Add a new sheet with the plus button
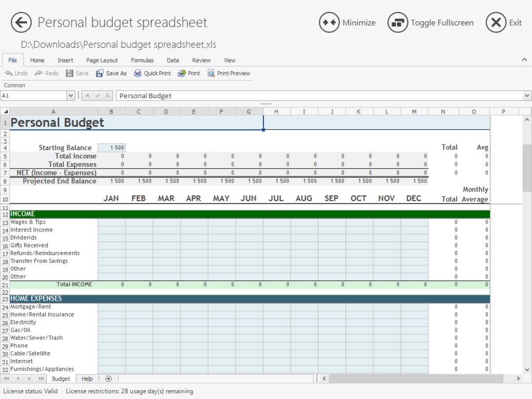Viewport: 532px width, 399px height. [108, 379]
